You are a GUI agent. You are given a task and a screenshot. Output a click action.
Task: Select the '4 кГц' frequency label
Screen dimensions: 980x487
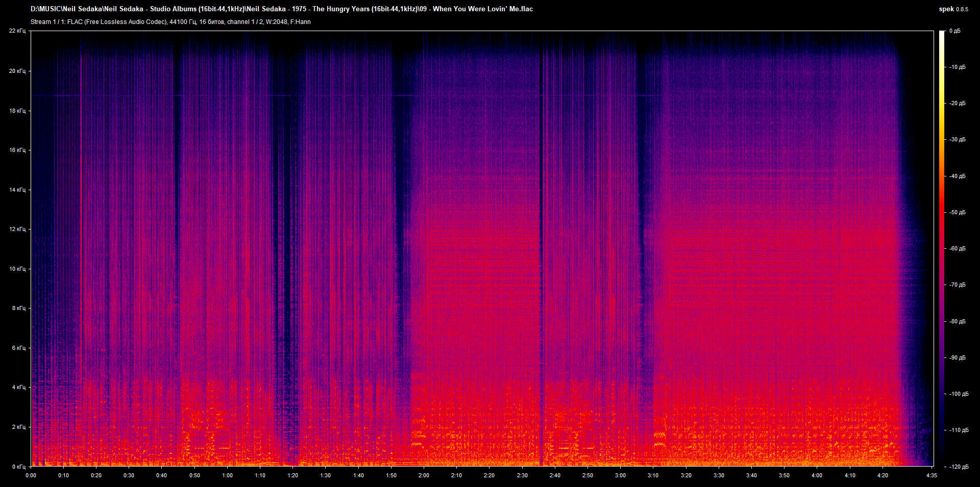pos(19,387)
